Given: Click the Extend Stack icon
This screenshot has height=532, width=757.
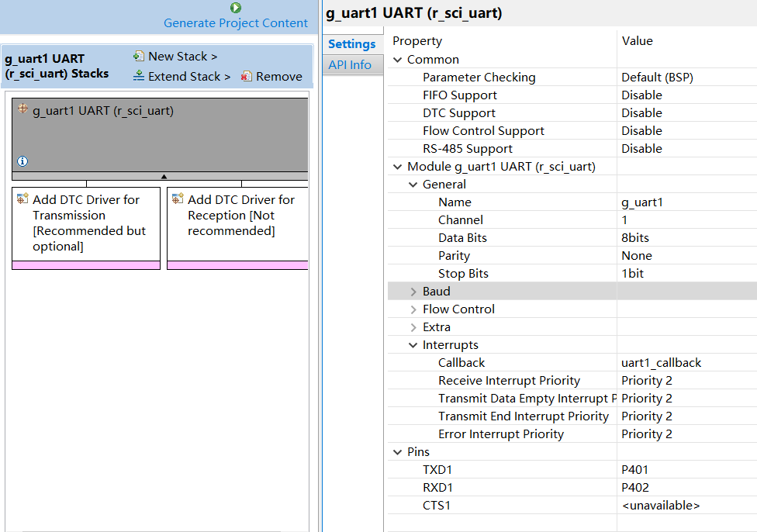Looking at the screenshot, I should [x=138, y=76].
